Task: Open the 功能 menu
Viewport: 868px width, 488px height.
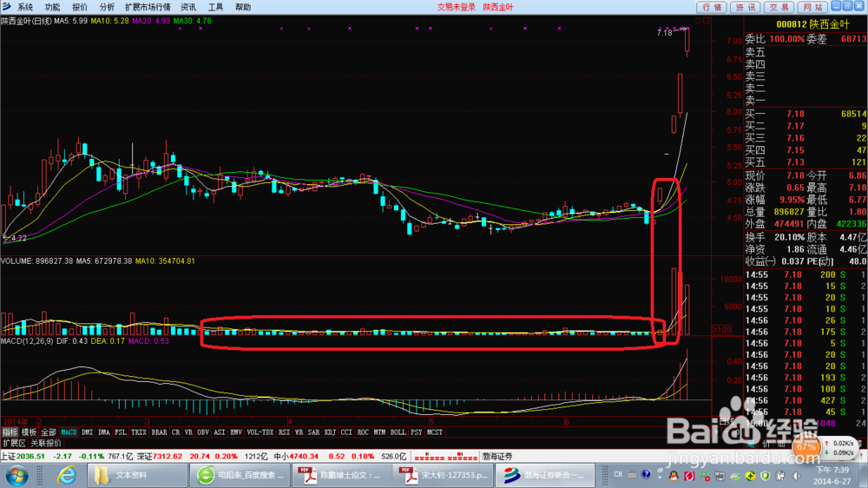Action: [x=53, y=7]
